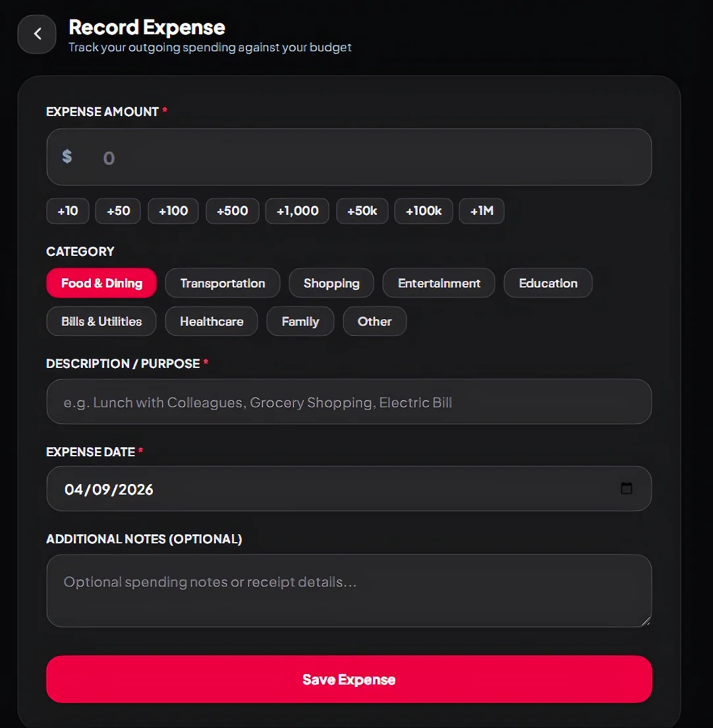Select Transportation category chip

(x=223, y=283)
